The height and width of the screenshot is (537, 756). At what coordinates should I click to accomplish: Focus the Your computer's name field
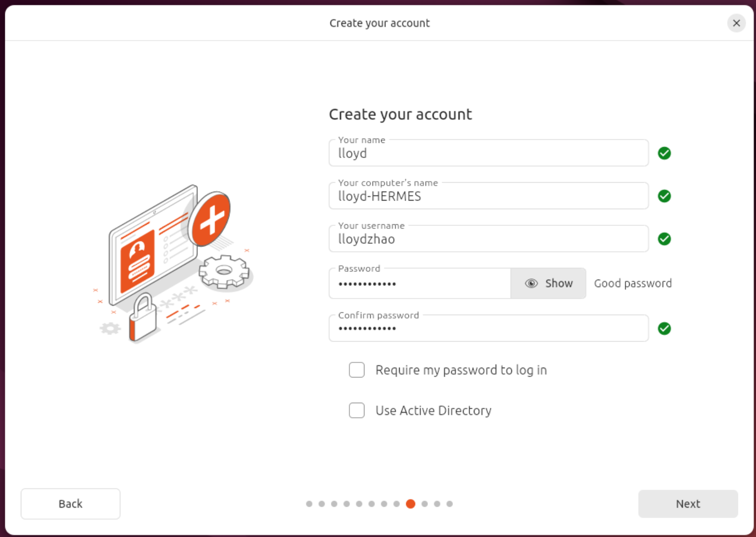point(488,196)
